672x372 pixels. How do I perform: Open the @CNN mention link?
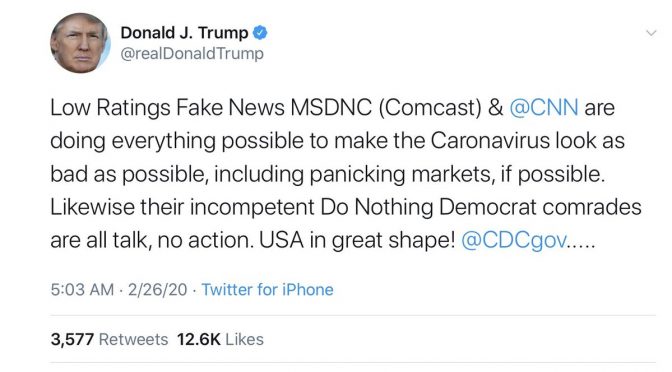point(544,107)
